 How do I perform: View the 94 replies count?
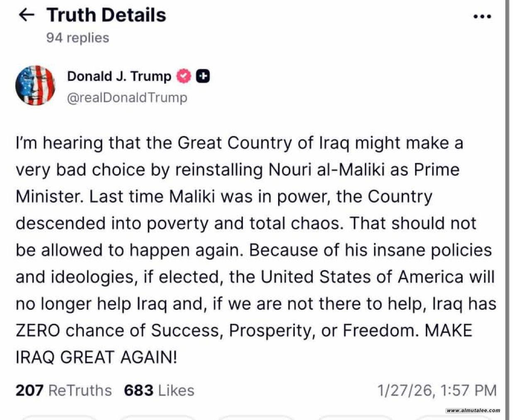pyautogui.click(x=78, y=38)
